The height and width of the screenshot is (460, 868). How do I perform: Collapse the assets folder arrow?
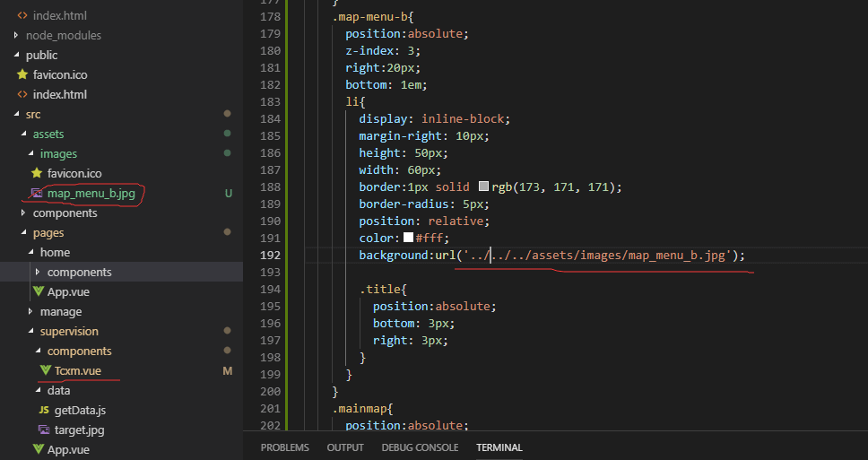[x=23, y=134]
